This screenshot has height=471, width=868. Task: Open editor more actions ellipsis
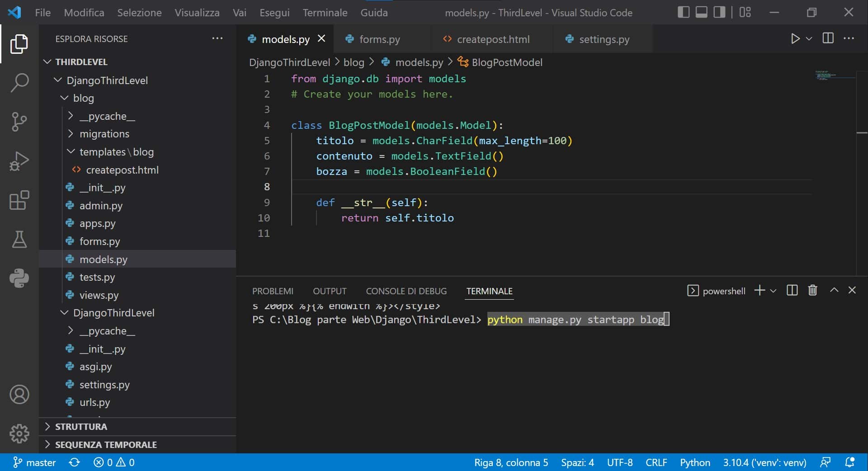(849, 38)
